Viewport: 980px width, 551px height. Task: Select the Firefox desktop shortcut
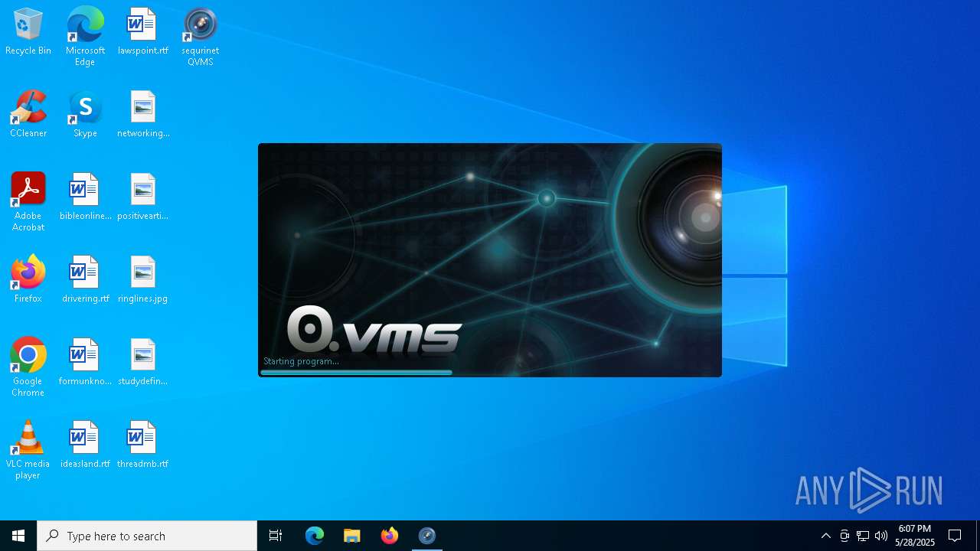pyautogui.click(x=28, y=280)
